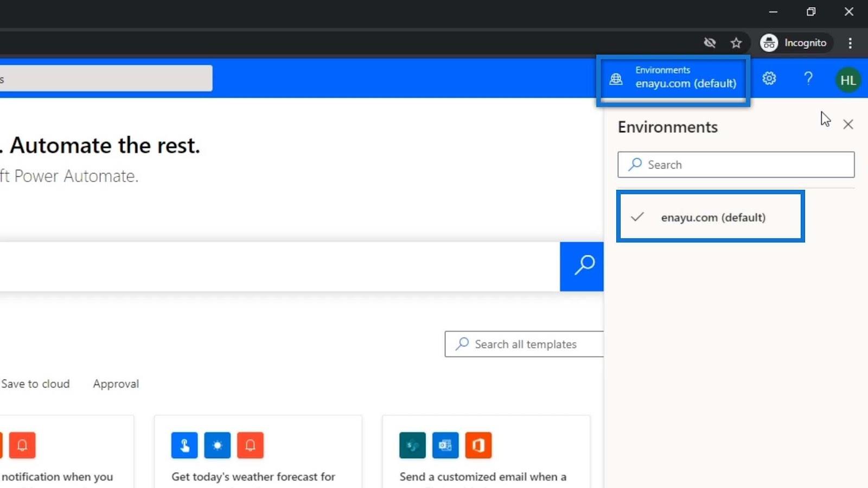Viewport: 868px width, 488px height.
Task: Click the crossed-eye tracking protection icon
Action: click(710, 43)
